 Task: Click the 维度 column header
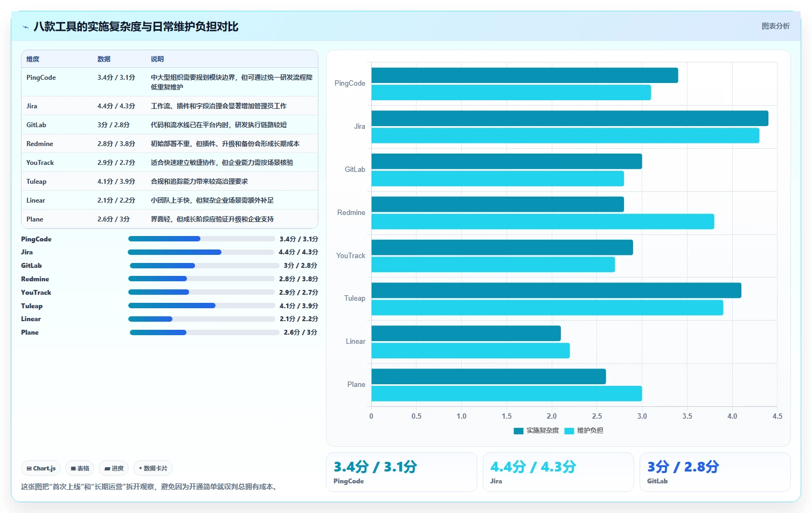click(33, 59)
